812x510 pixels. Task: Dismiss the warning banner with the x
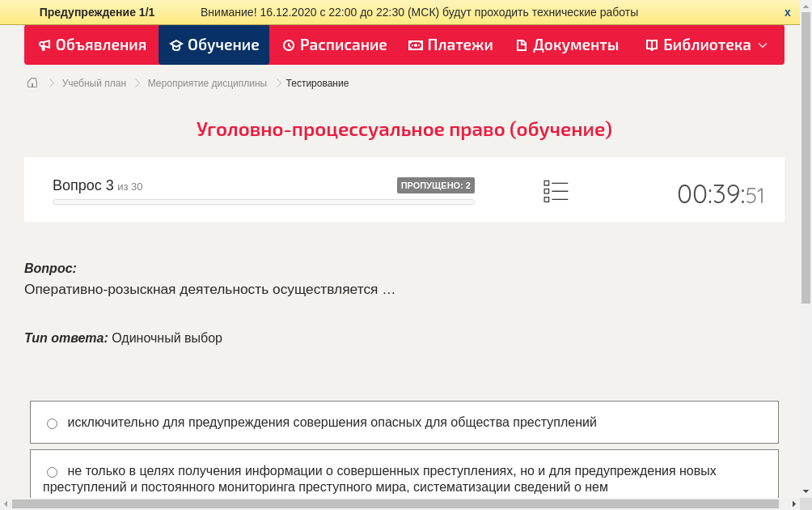[787, 12]
